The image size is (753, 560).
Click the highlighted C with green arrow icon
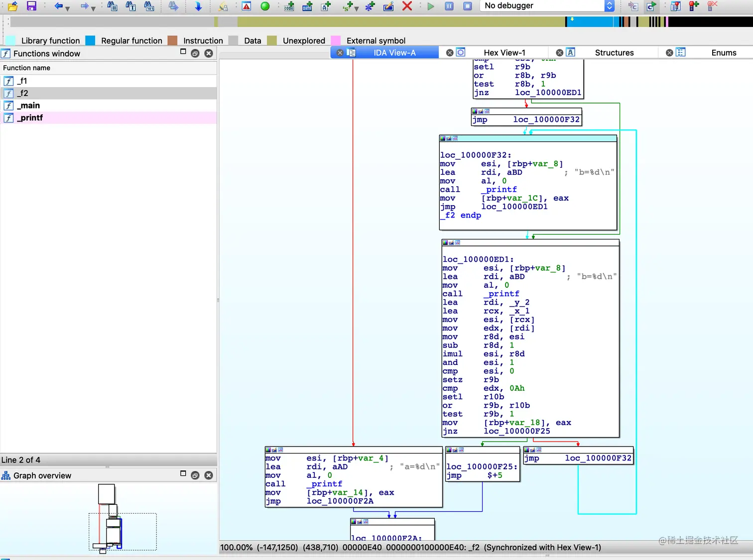click(651, 6)
